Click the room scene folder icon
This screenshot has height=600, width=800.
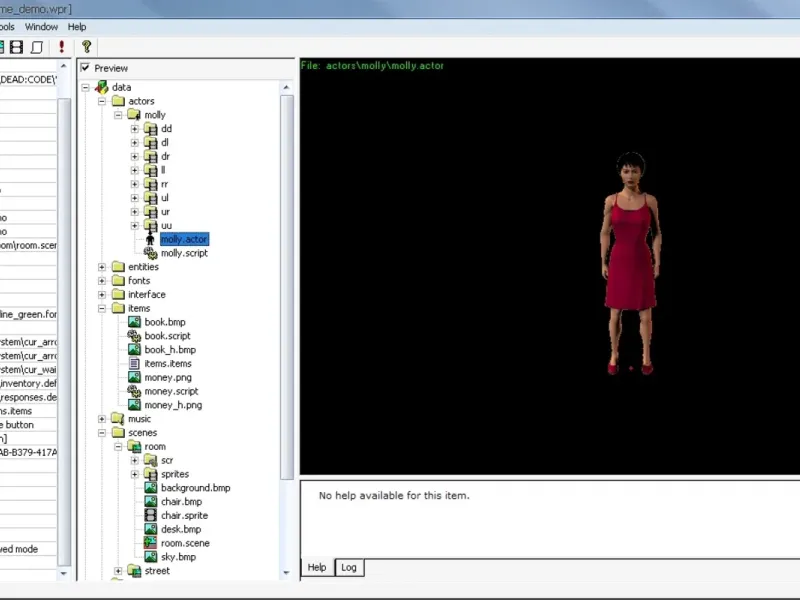(134, 446)
